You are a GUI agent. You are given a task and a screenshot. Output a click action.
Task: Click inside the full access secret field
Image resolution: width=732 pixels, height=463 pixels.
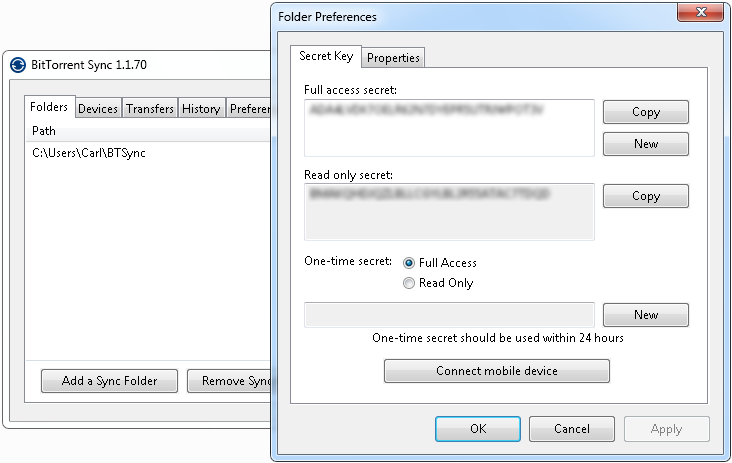pos(449,128)
